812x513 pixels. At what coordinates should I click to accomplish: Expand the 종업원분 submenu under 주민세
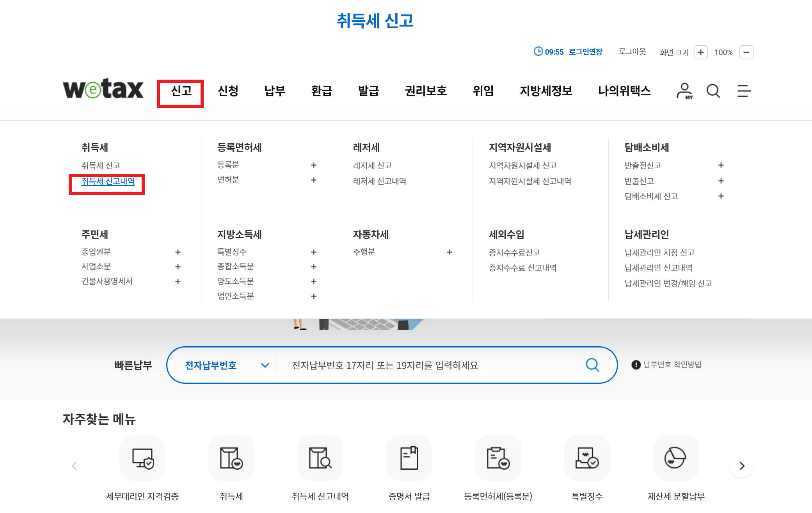tap(178, 252)
